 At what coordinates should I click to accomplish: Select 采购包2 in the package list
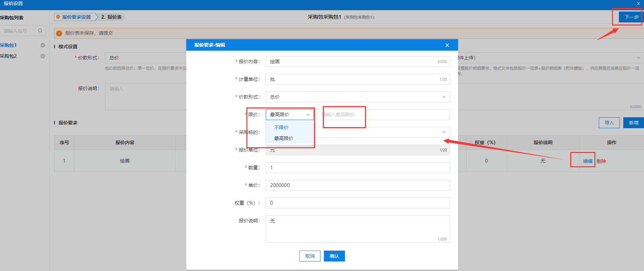[8, 56]
